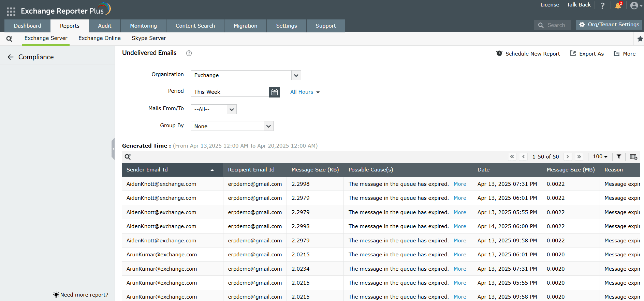Go to next page of results
This screenshot has height=301, width=644.
click(568, 156)
